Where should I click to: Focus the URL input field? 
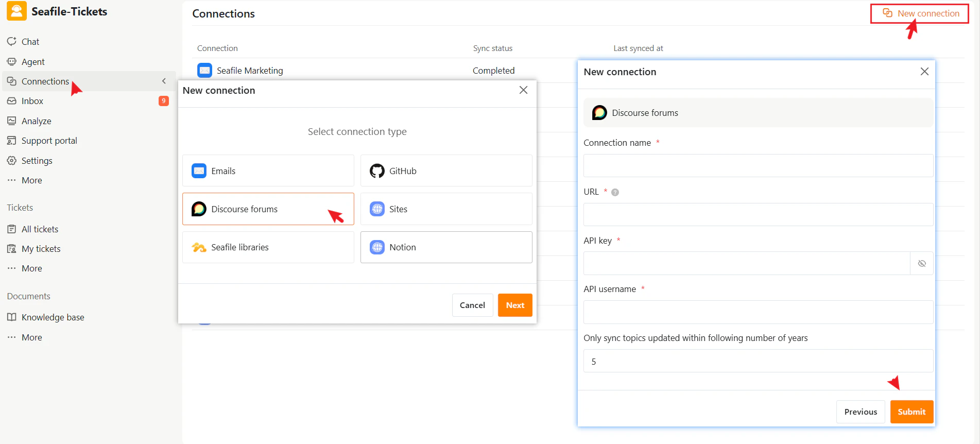pyautogui.click(x=758, y=214)
